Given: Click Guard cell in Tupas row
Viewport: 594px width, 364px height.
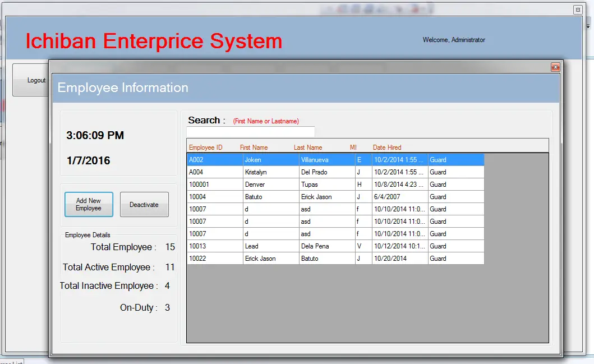Looking at the screenshot, I should (456, 185).
